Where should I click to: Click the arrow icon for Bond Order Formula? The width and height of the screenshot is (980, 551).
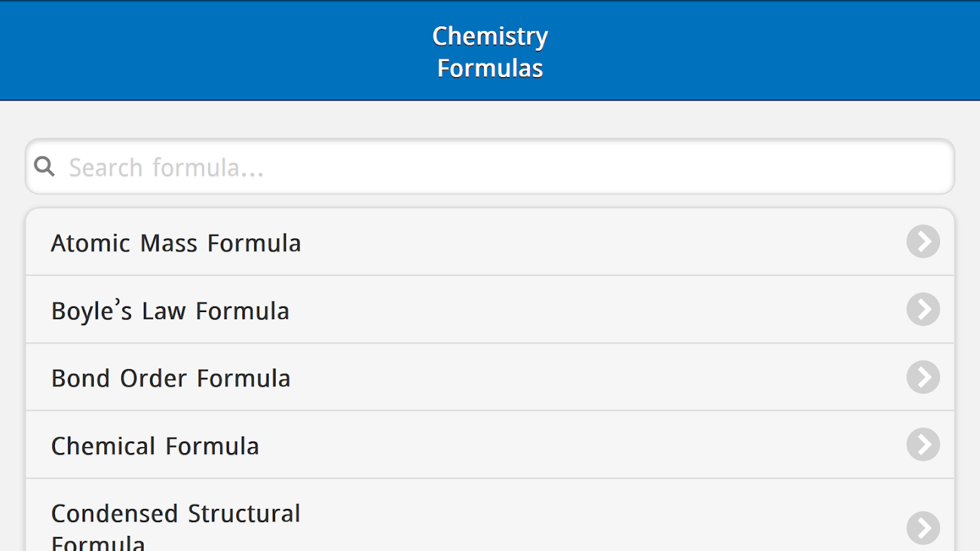tap(923, 377)
